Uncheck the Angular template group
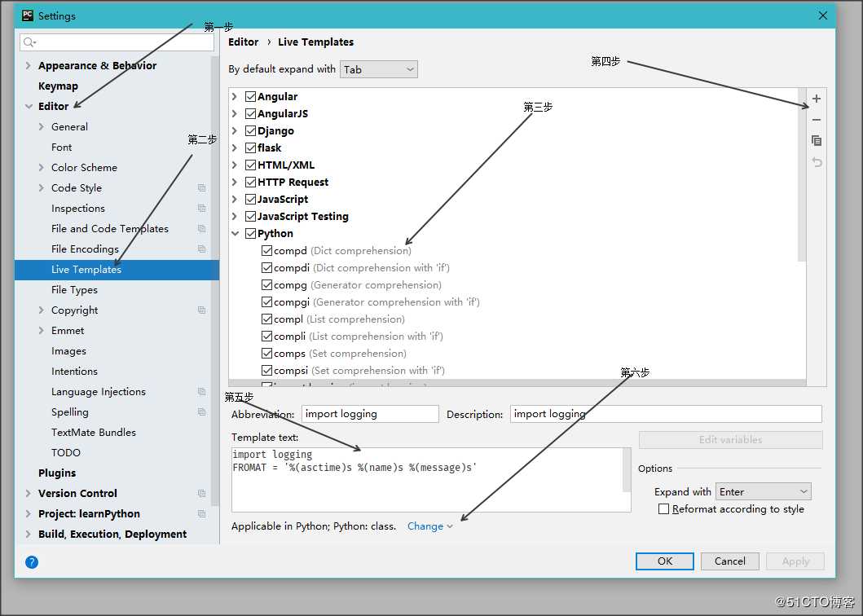 [250, 96]
